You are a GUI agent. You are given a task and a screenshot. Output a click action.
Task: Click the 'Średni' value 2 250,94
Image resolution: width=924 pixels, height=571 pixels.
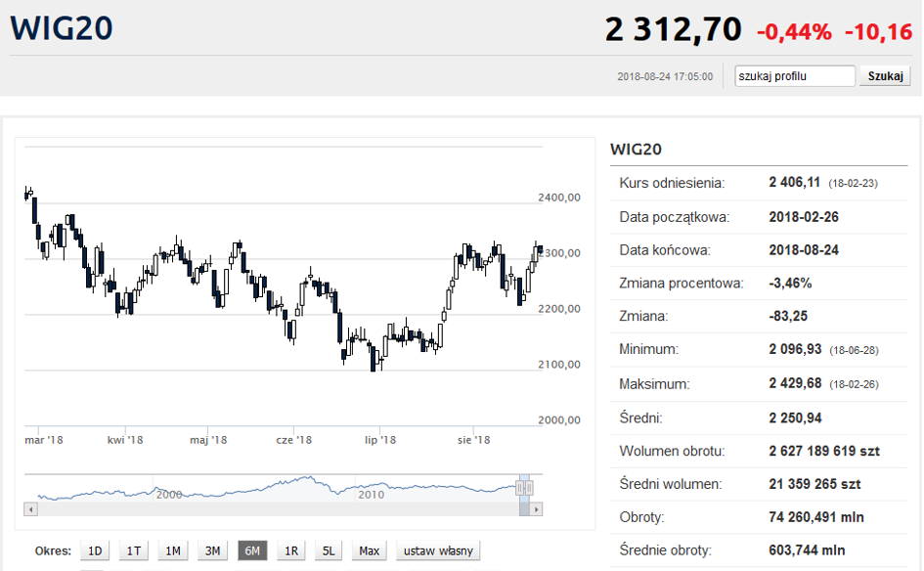coord(795,417)
